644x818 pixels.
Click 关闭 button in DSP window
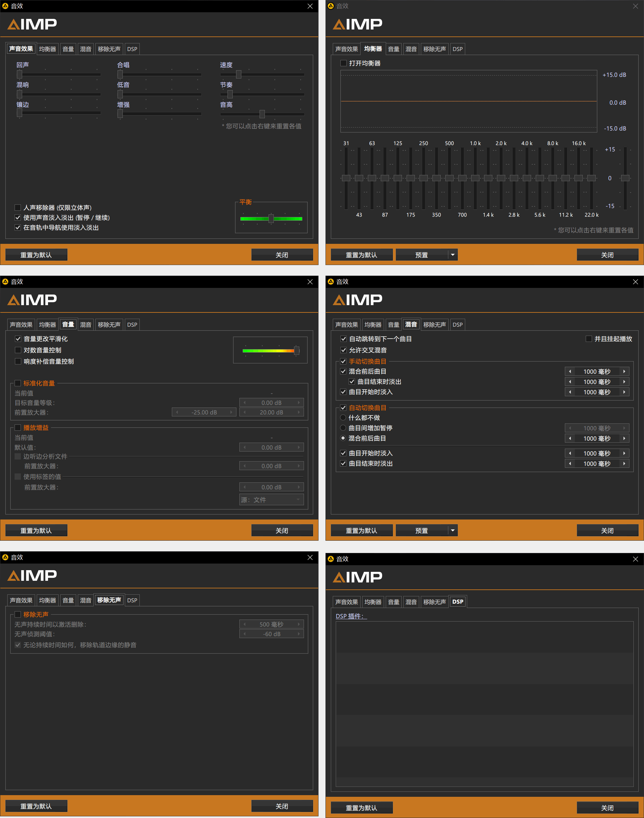tap(607, 808)
